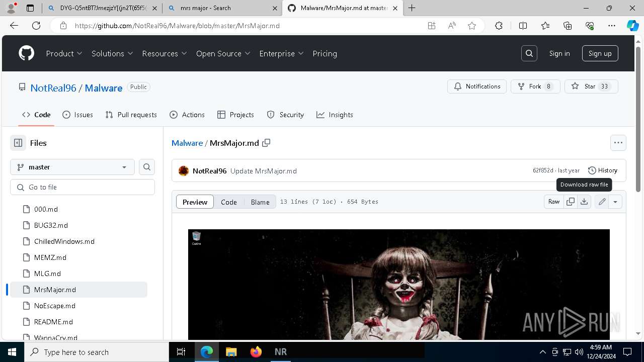Open NotReal96 owner link
The image size is (644, 362).
[x=53, y=88]
